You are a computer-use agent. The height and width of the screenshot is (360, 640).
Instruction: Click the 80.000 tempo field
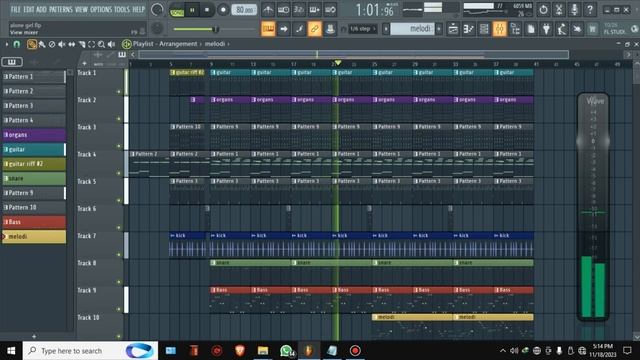coord(244,10)
